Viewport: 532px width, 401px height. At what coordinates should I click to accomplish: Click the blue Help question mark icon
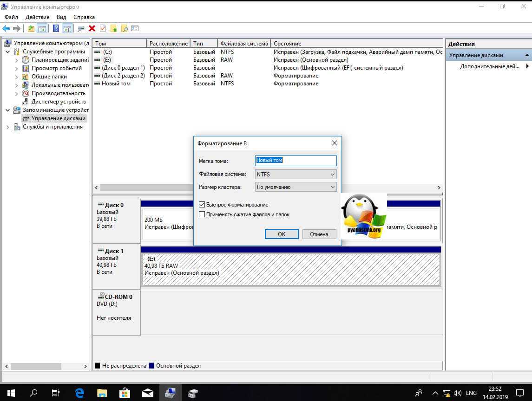point(56,28)
